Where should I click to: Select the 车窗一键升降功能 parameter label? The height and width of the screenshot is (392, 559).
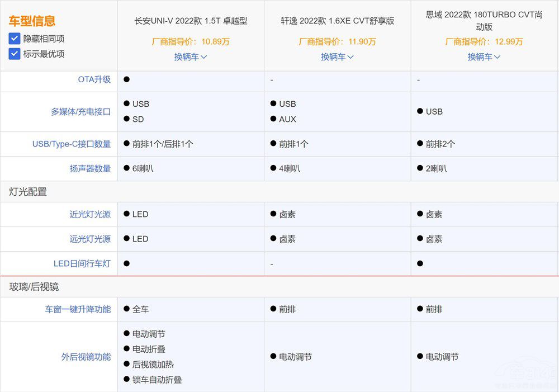(x=78, y=309)
